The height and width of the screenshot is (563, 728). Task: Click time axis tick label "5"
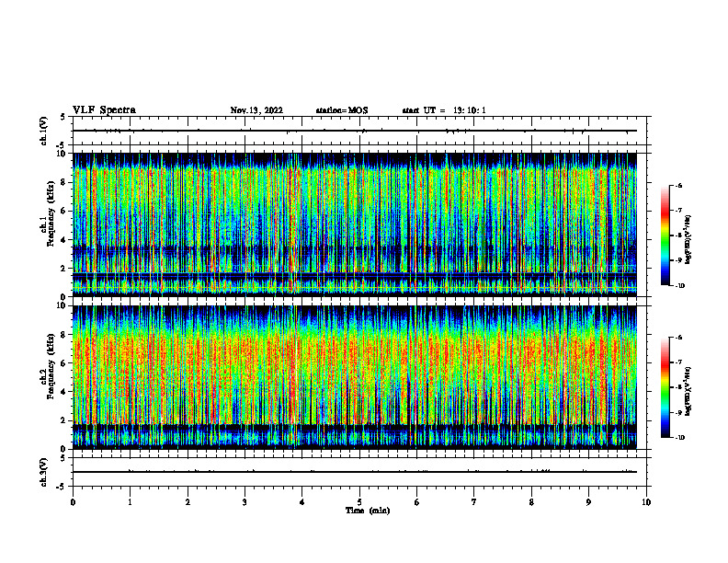tap(359, 502)
